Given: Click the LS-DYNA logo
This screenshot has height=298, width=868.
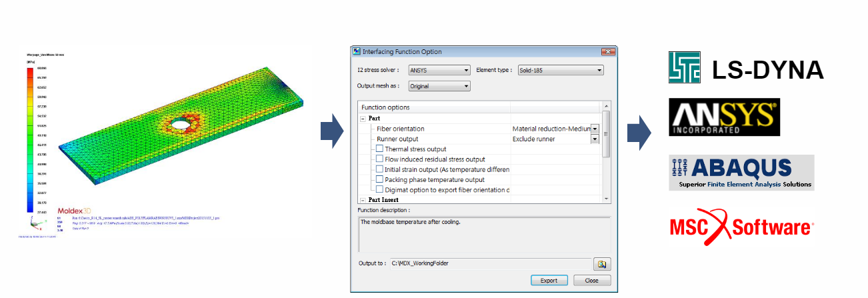Looking at the screenshot, I should click(746, 67).
